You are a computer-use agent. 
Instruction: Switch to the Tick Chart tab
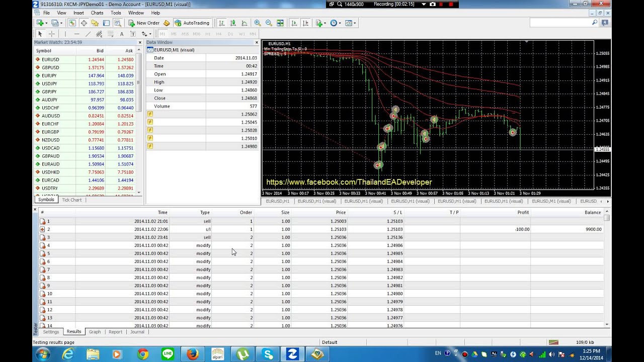point(71,200)
